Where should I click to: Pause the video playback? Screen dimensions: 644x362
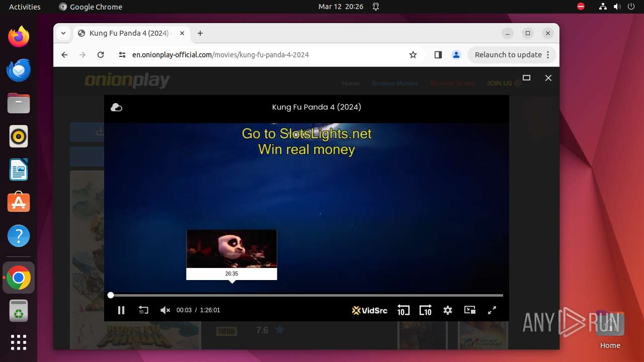[x=121, y=310]
